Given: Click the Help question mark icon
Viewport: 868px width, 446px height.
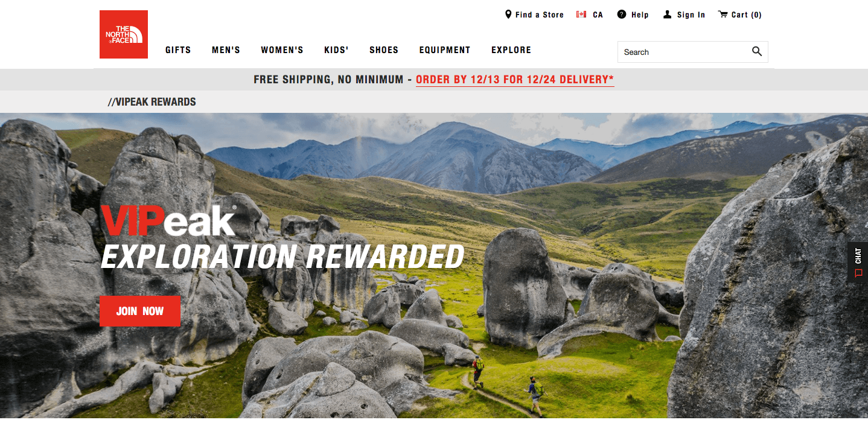Looking at the screenshot, I should pos(622,14).
